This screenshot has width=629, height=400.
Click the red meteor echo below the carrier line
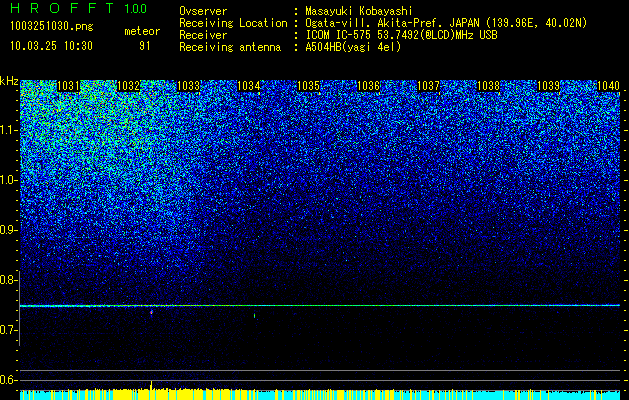tap(151, 312)
